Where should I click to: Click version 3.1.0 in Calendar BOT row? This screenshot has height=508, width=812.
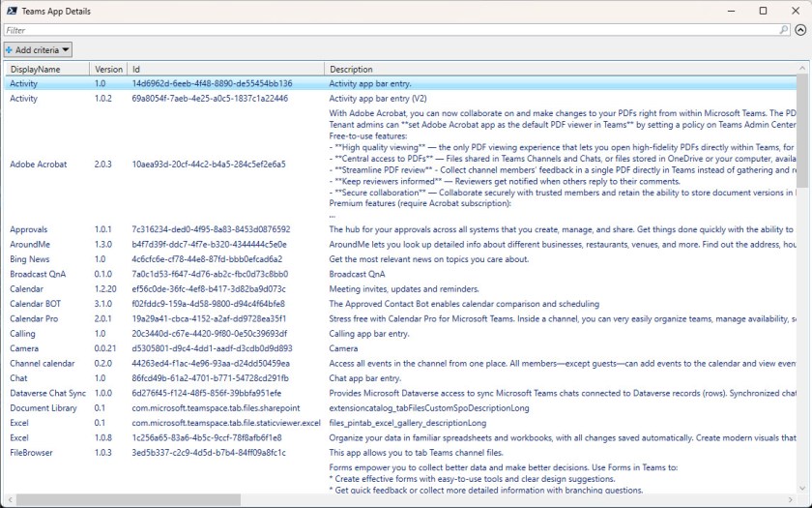click(x=102, y=304)
